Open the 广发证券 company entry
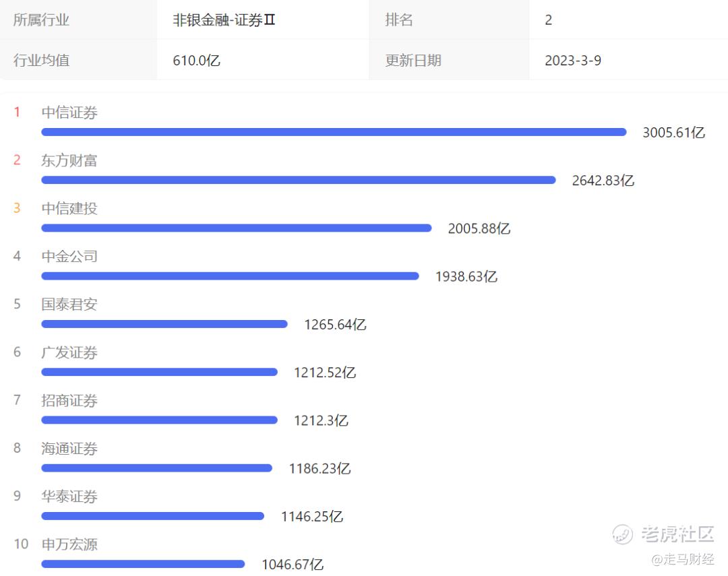Image resolution: width=728 pixels, height=576 pixels. 69,352
